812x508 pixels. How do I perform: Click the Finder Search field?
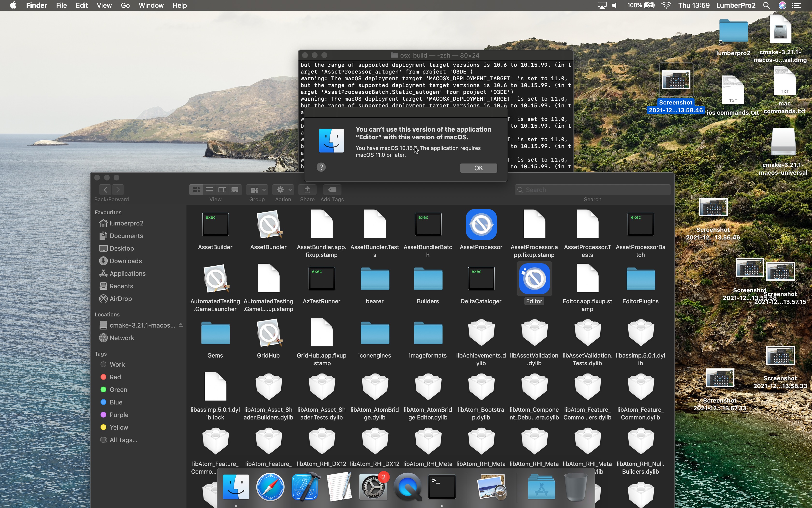click(592, 190)
